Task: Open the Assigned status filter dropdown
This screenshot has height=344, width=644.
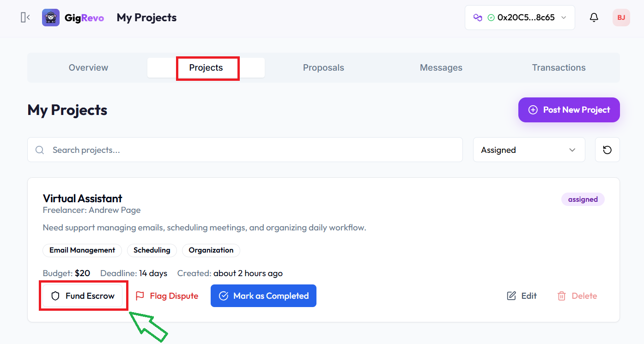Action: [x=529, y=150]
